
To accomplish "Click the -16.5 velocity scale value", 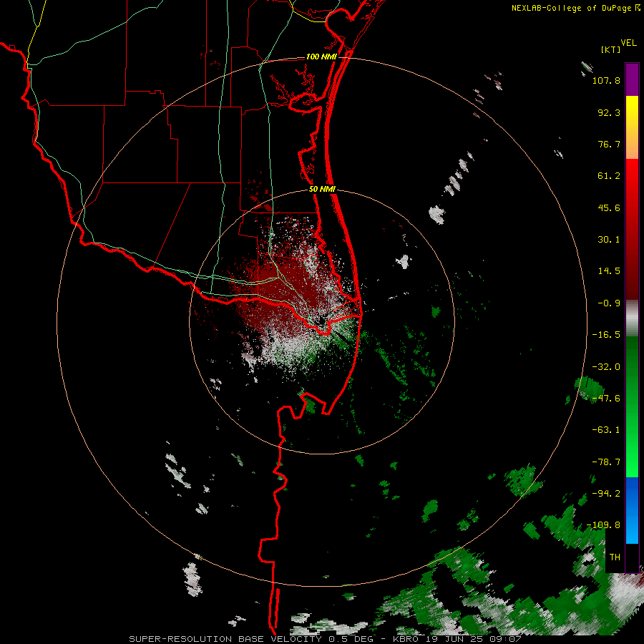I will pos(606,335).
